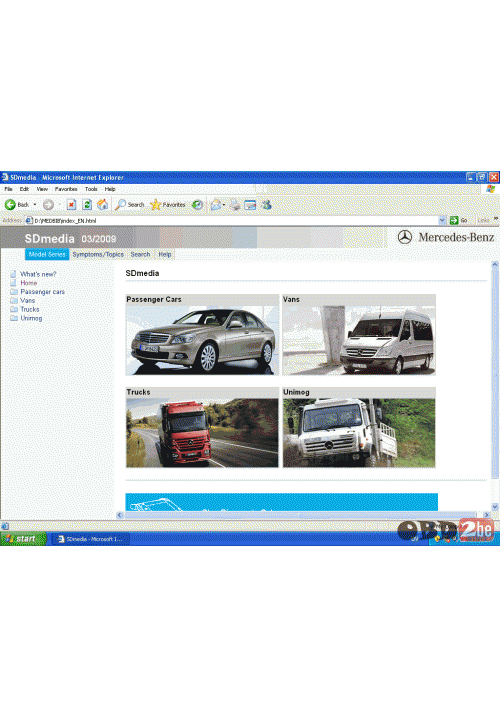
Task: Click the folder icon beside Trucks
Action: [14, 309]
